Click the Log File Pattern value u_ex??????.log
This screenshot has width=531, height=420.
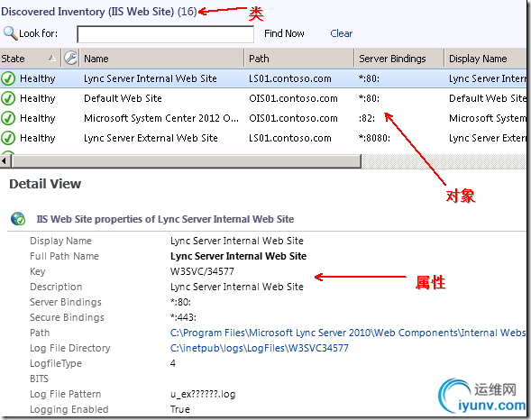tap(203, 394)
